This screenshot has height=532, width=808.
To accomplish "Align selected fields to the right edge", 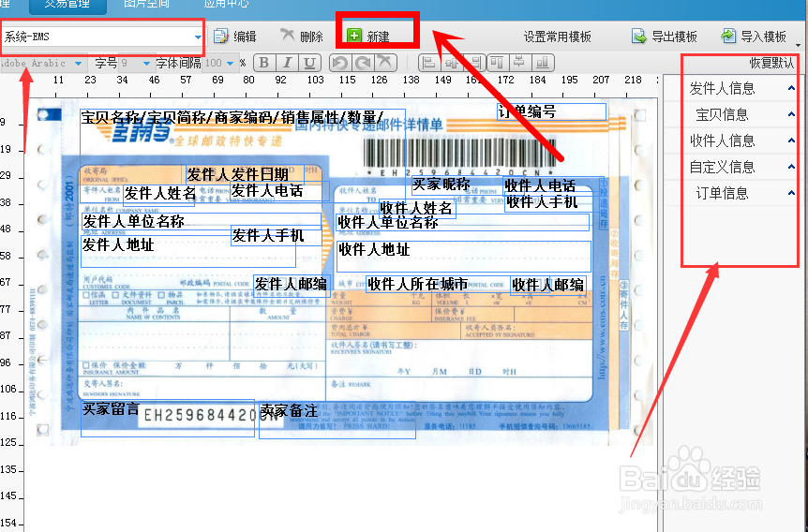I will click(474, 63).
